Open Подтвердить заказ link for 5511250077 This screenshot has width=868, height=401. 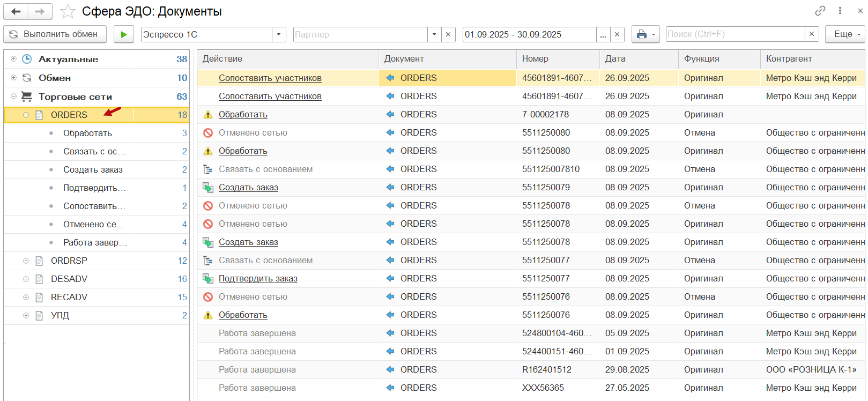tap(258, 278)
